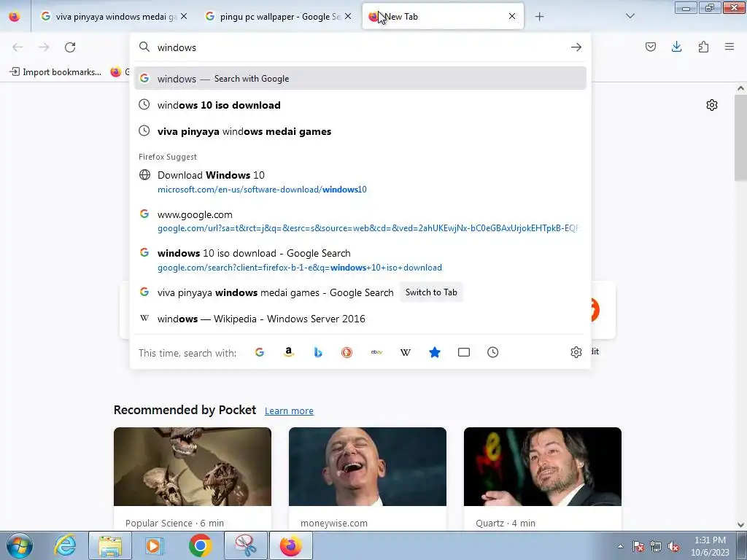Open the Extensions puzzle icon

(x=703, y=47)
